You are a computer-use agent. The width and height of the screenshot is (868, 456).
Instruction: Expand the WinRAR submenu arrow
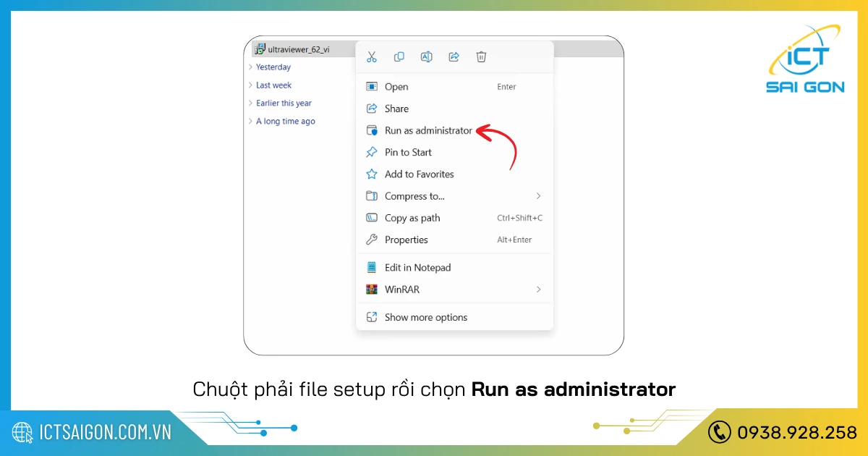click(538, 289)
